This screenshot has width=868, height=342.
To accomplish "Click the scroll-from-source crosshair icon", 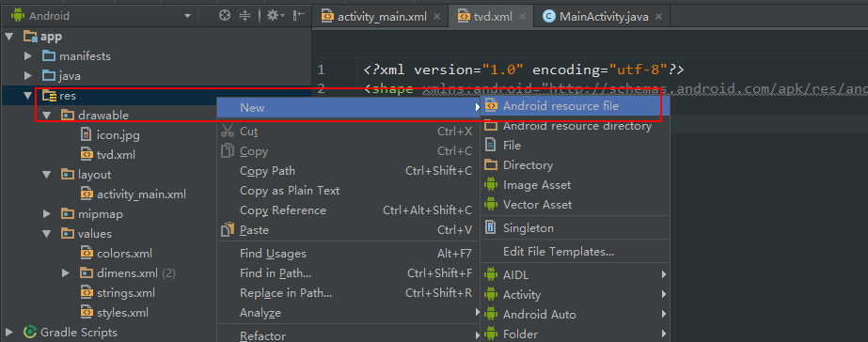I will [224, 16].
